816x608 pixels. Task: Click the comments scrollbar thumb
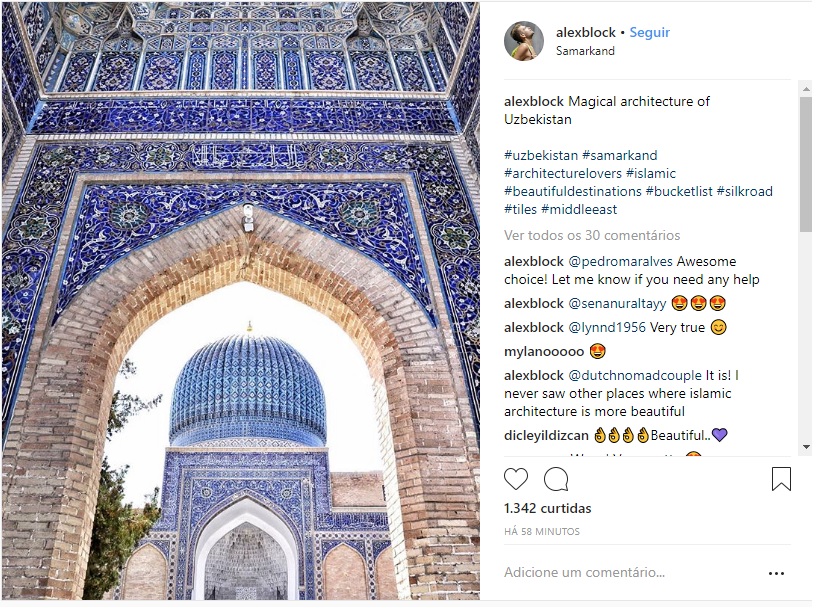(806, 164)
